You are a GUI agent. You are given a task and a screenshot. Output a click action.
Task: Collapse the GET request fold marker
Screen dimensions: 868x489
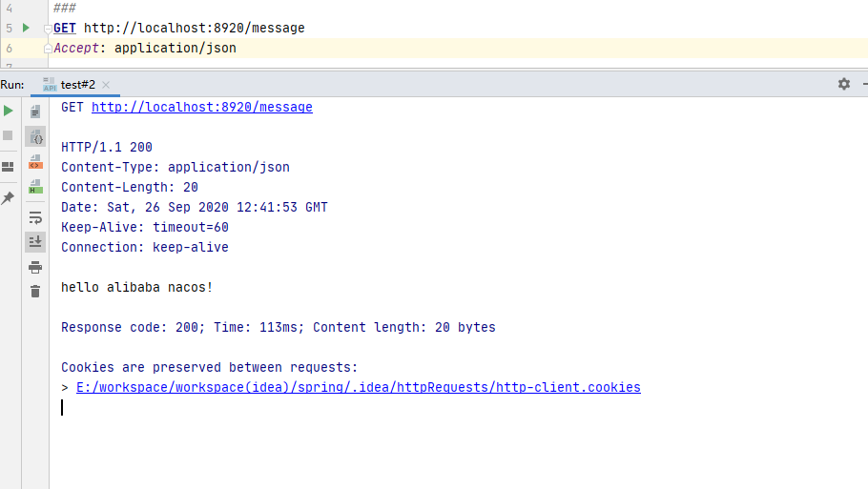pyautogui.click(x=48, y=29)
